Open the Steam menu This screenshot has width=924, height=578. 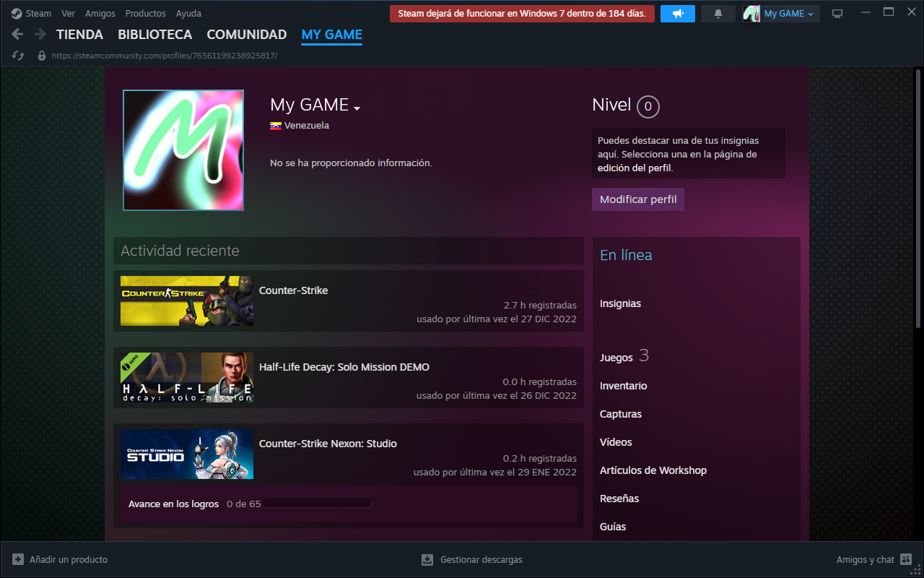33,14
